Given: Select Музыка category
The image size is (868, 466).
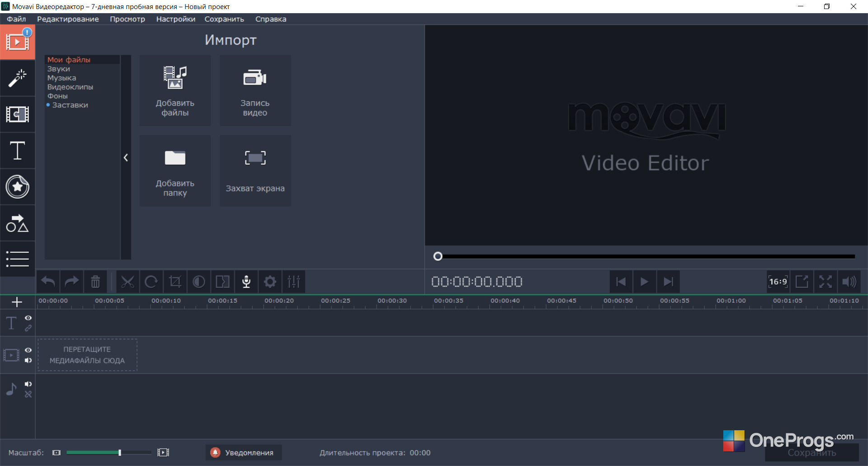Looking at the screenshot, I should pyautogui.click(x=62, y=78).
